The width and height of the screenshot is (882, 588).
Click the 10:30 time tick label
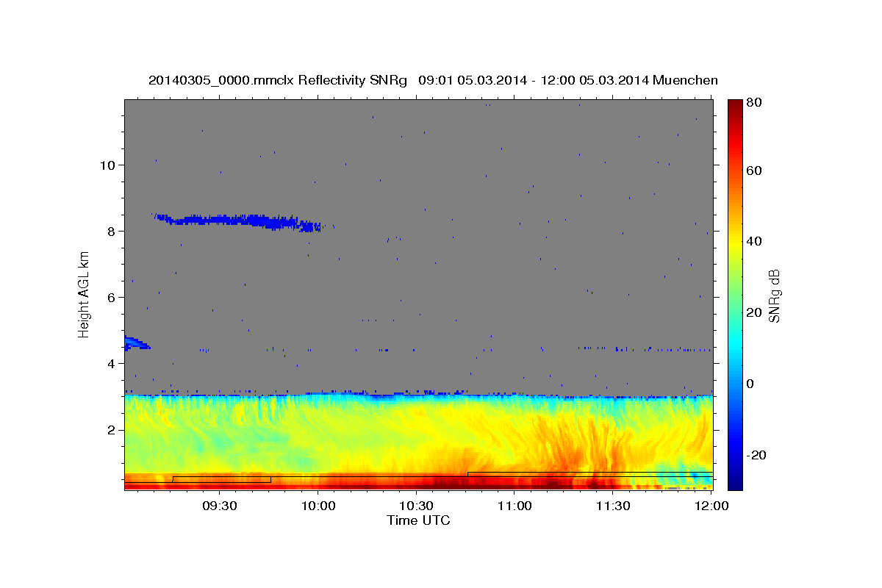[416, 506]
